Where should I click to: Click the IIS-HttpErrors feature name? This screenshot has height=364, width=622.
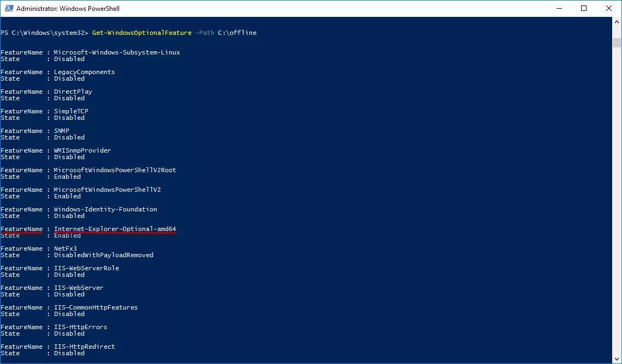coord(81,327)
